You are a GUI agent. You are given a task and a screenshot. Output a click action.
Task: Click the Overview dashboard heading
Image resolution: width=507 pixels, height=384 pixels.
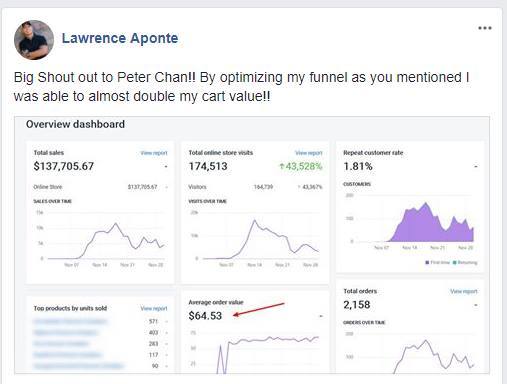[x=75, y=124]
